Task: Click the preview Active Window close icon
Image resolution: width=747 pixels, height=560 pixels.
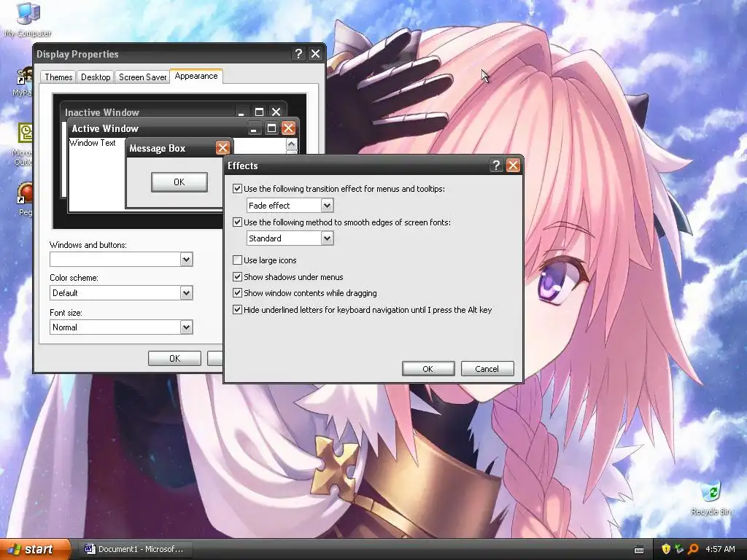Action: [288, 128]
